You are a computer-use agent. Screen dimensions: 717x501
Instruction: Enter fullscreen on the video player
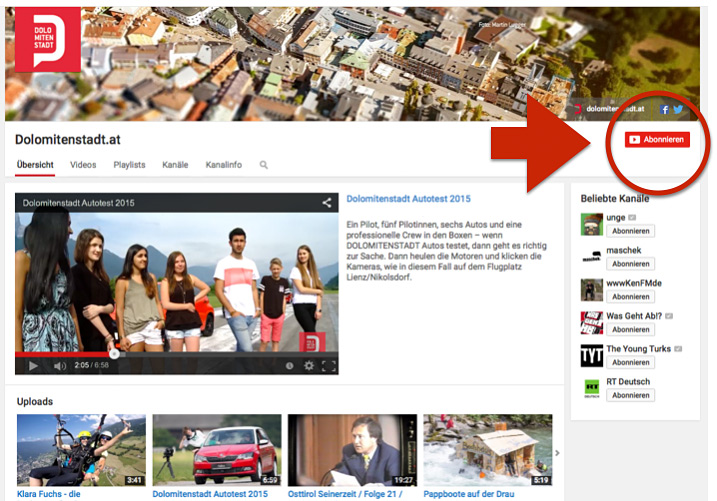[329, 366]
